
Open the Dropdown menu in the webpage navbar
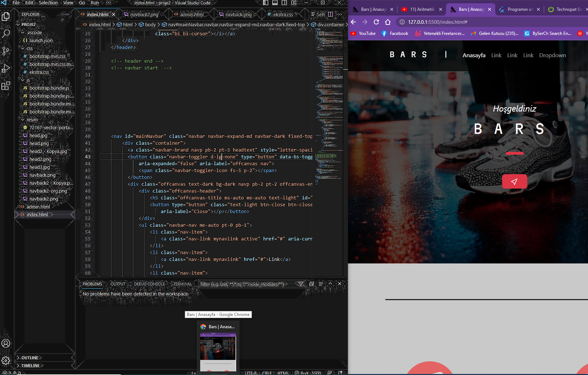pyautogui.click(x=552, y=55)
